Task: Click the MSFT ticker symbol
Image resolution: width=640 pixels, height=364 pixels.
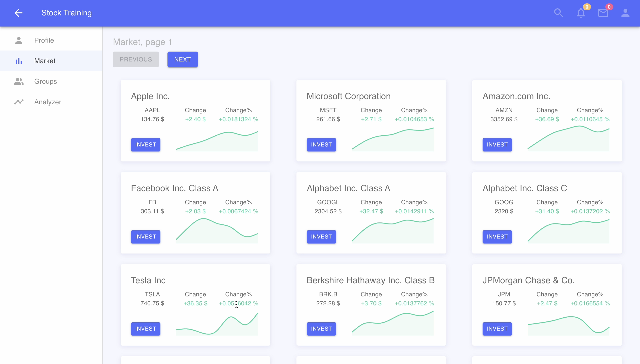Action: coord(328,110)
